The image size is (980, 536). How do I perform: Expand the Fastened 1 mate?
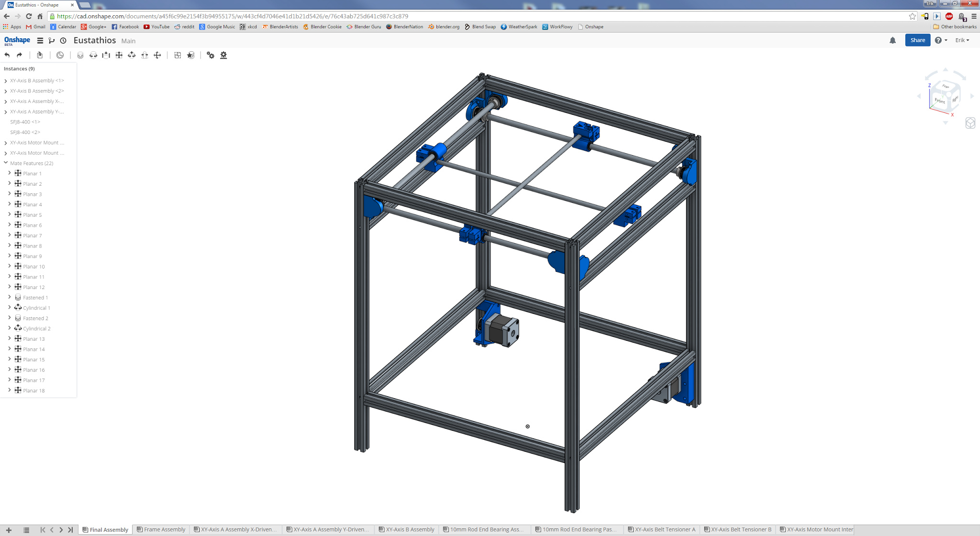9,297
